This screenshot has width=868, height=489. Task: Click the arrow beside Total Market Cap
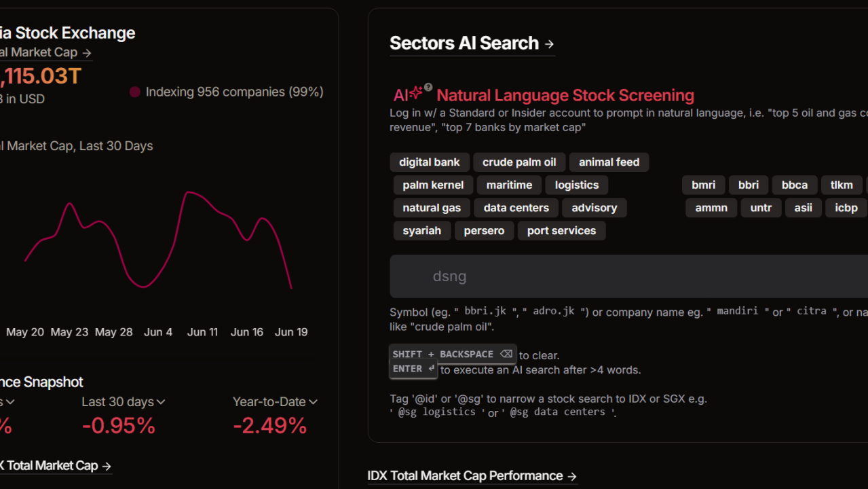coord(86,52)
